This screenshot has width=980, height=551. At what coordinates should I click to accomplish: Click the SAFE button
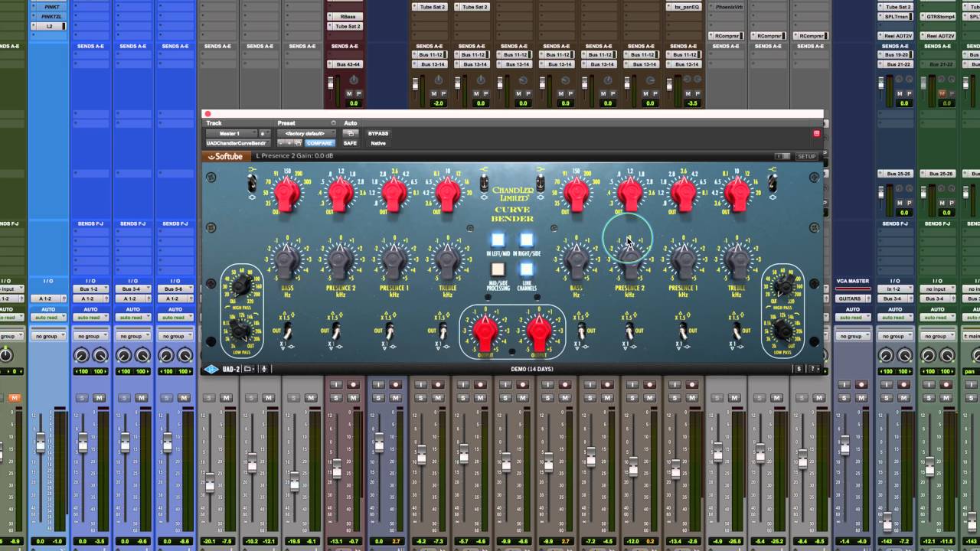pyautogui.click(x=350, y=143)
